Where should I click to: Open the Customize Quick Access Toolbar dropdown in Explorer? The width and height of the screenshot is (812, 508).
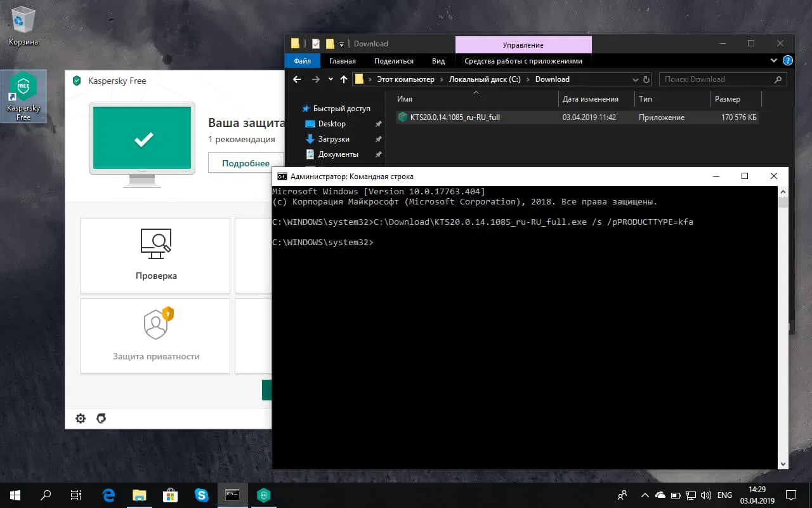pos(341,44)
